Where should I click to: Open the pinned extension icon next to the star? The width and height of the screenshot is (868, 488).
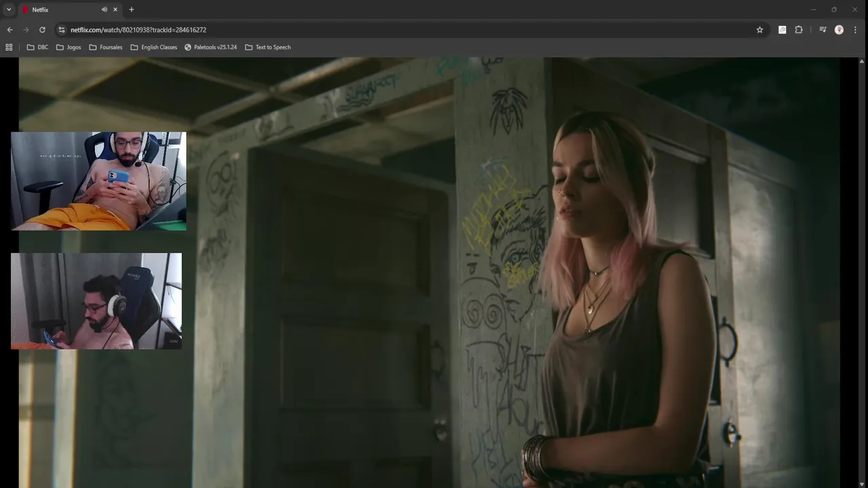click(x=782, y=30)
